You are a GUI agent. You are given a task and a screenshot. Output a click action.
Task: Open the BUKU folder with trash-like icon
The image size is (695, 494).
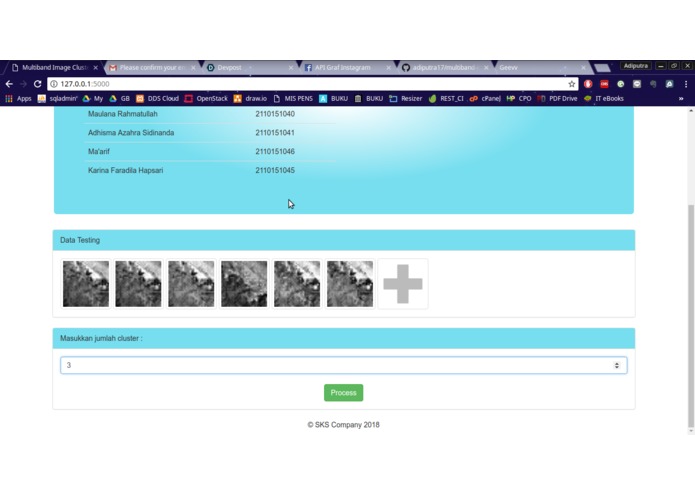[369, 98]
